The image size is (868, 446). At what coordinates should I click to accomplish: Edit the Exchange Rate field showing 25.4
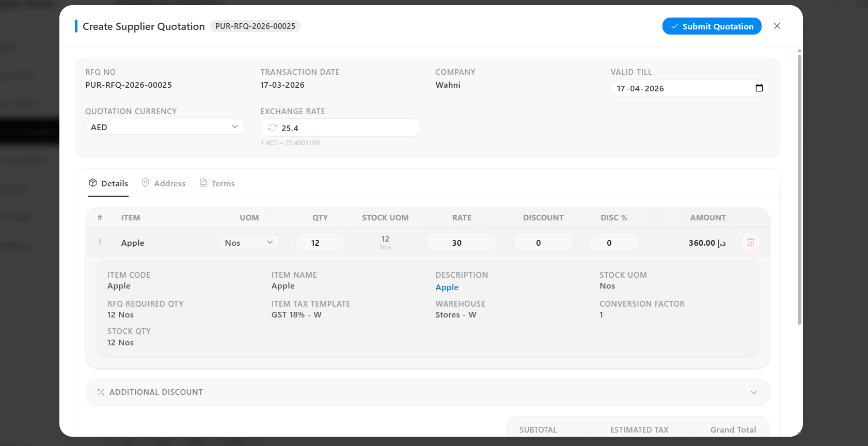pos(340,128)
